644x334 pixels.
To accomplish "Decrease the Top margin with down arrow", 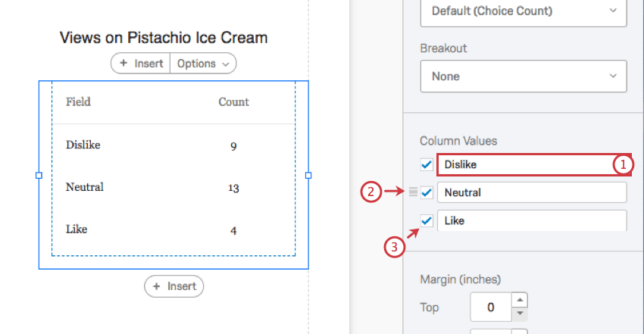I will pyautogui.click(x=519, y=314).
